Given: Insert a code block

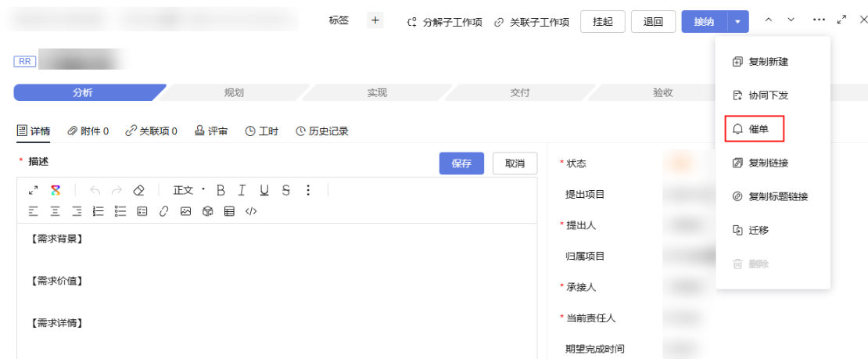Looking at the screenshot, I should tap(251, 211).
